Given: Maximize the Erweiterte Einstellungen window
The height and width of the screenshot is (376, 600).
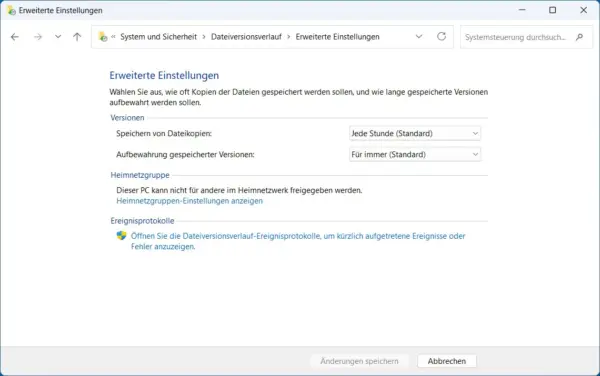Looking at the screenshot, I should (x=553, y=10).
